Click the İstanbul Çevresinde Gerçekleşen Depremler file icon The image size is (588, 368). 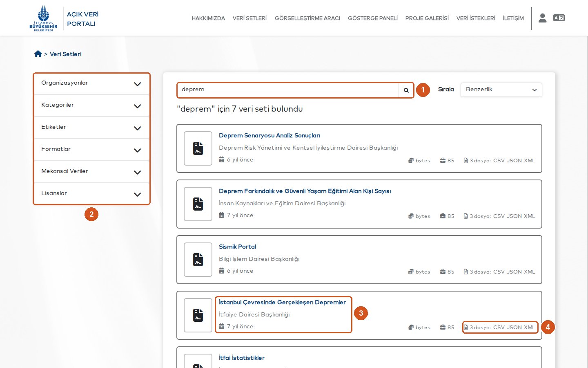click(x=198, y=315)
